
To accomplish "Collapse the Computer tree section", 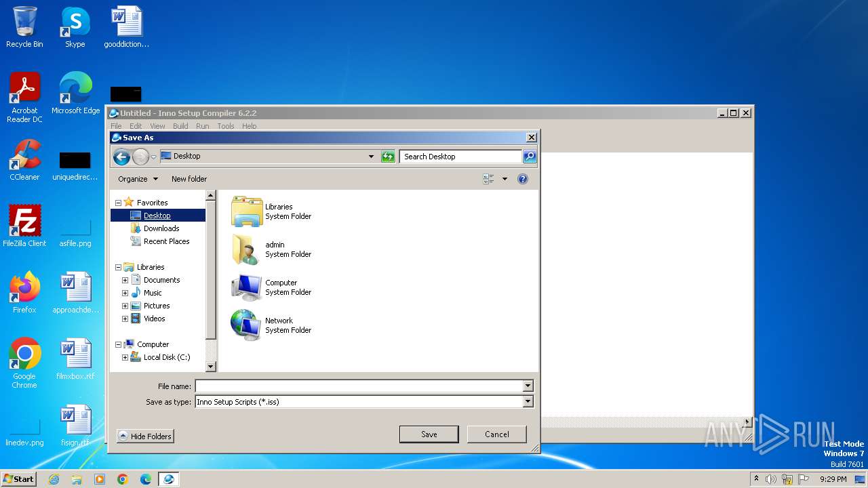I will click(118, 344).
